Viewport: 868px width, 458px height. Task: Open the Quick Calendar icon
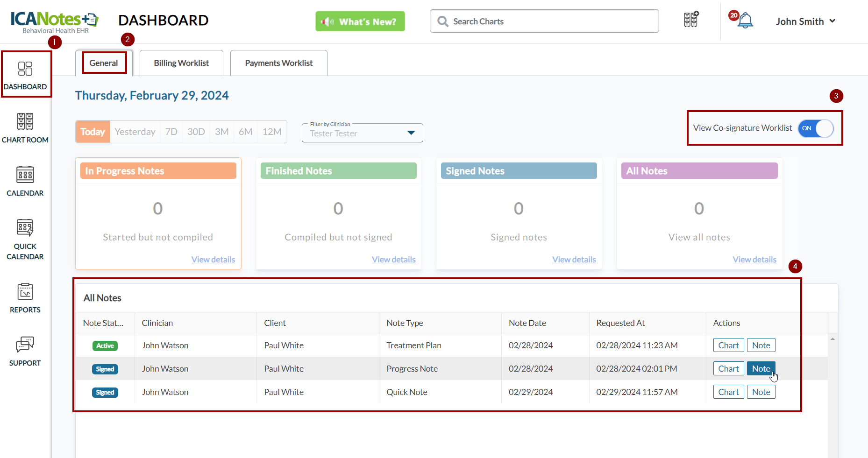tap(25, 239)
